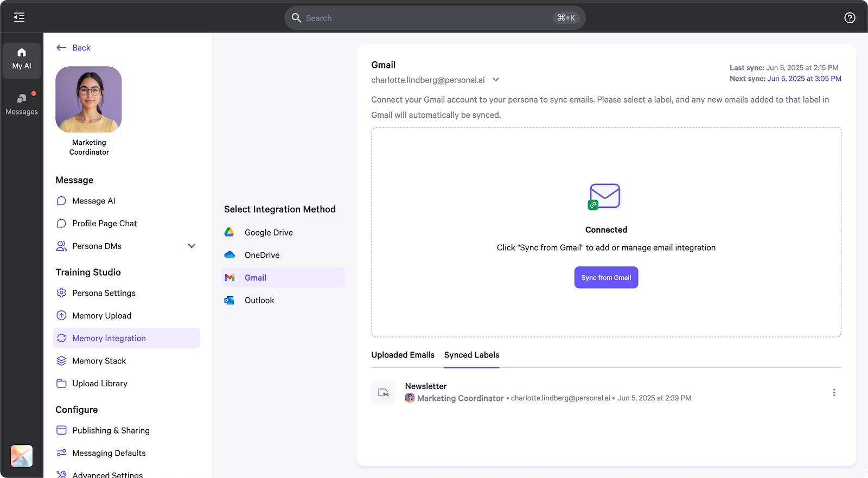Click the ⌘+K shortcut badge
868x478 pixels.
coord(566,18)
